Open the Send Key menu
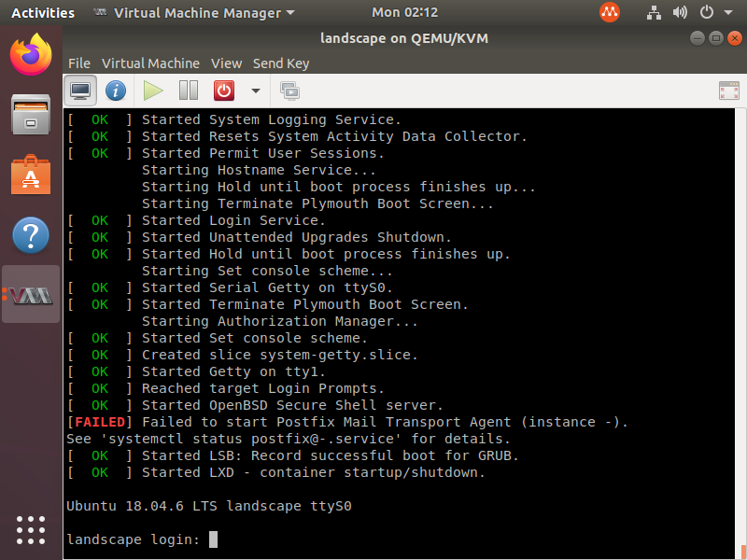 click(x=281, y=63)
